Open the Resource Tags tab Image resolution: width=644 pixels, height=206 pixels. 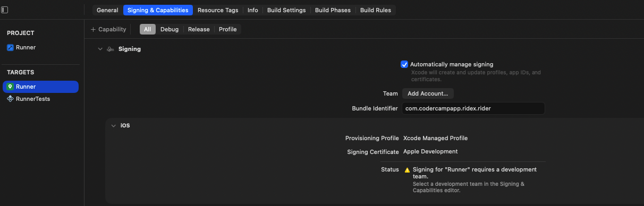pos(218,10)
